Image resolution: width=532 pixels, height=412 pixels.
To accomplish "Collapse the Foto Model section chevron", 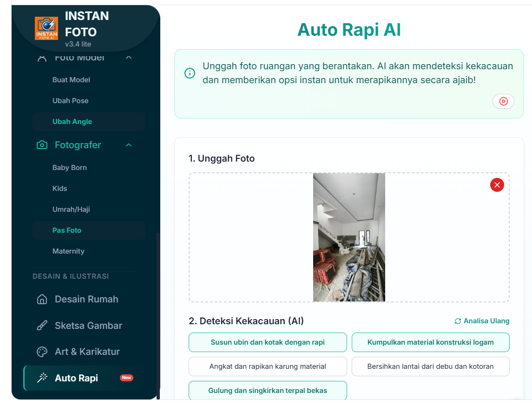I will point(129,58).
